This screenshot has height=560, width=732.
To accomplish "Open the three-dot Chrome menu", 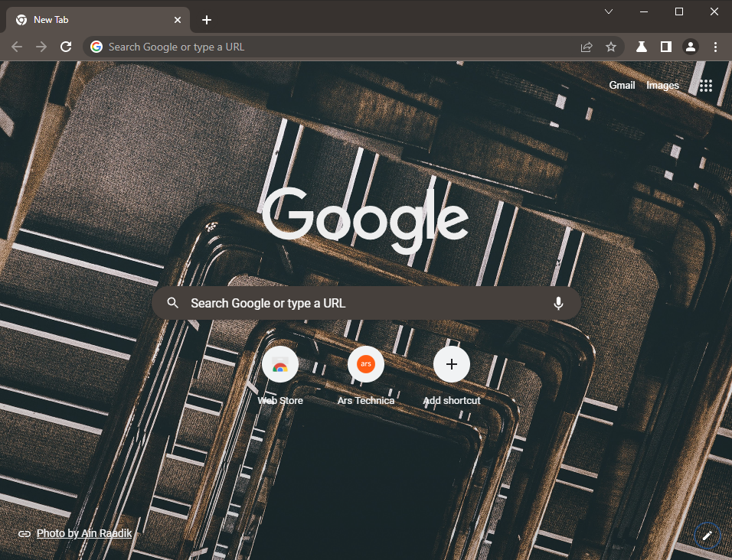I will pos(715,47).
